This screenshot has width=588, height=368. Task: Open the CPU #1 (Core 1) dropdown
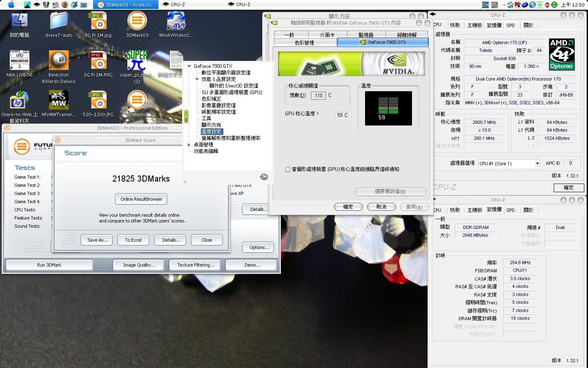(509, 164)
